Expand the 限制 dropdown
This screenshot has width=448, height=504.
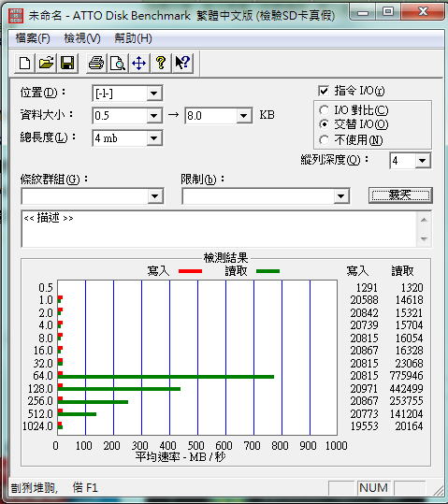[x=341, y=196]
